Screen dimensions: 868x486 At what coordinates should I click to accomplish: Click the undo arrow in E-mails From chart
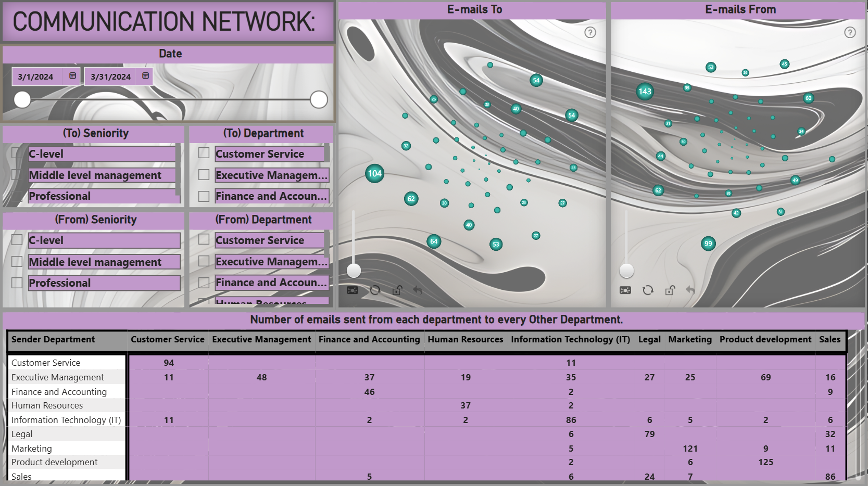click(x=690, y=290)
